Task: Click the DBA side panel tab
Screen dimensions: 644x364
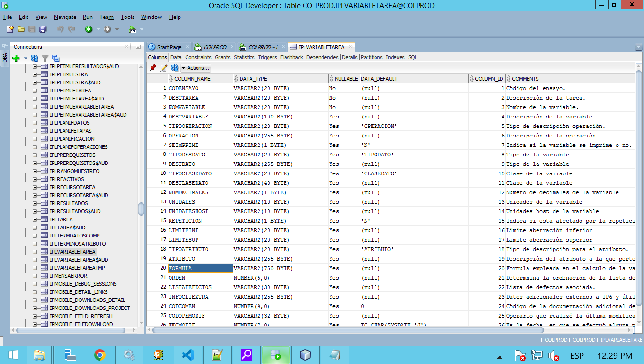Action: (5, 57)
